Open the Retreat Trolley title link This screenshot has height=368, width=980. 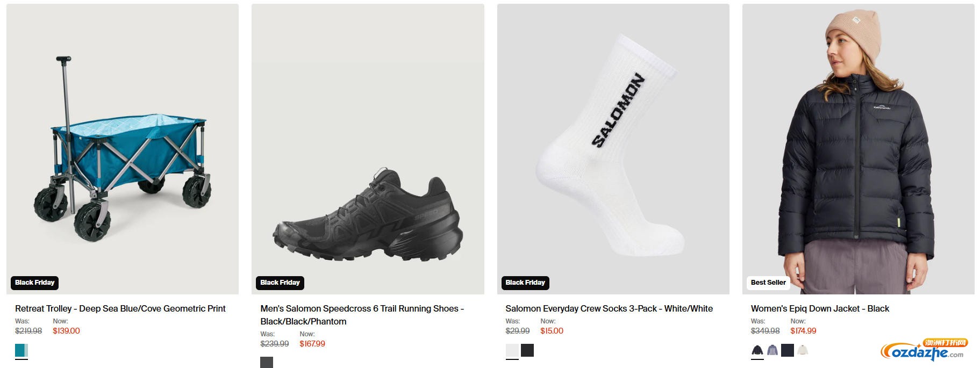tap(120, 308)
